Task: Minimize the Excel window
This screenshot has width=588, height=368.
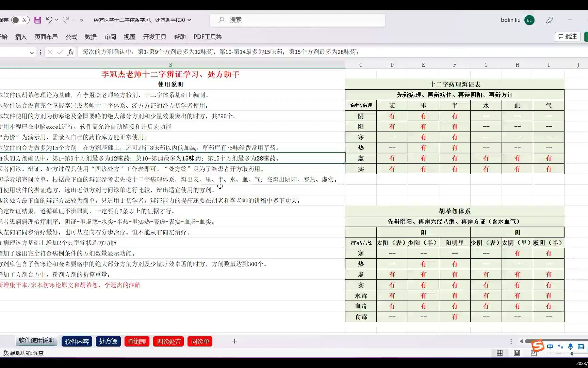Action: [x=570, y=20]
